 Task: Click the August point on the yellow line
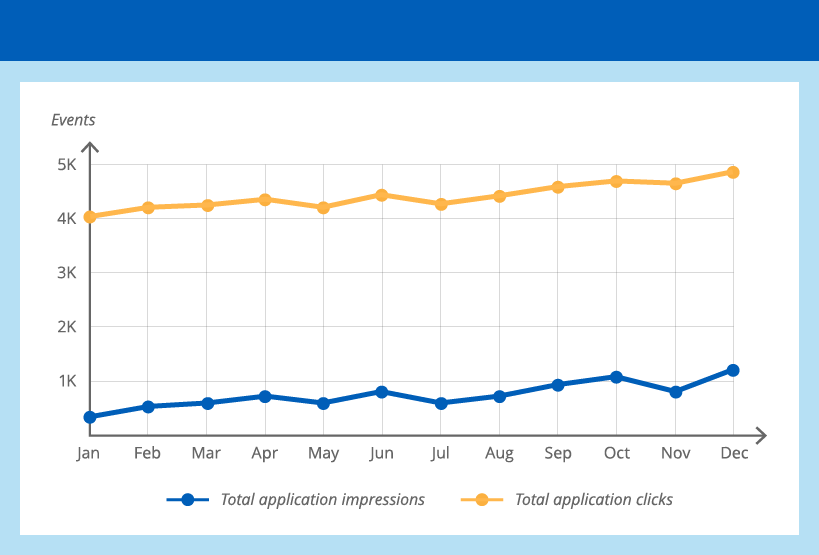499,196
